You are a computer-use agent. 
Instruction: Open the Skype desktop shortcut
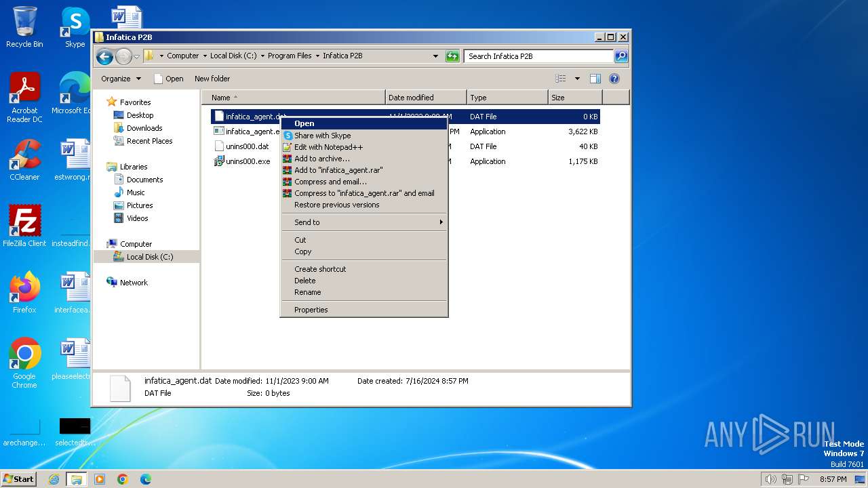[75, 27]
